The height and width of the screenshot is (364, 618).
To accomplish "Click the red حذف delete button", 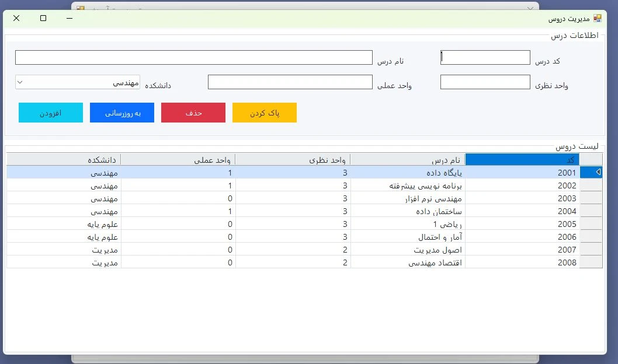I will [193, 113].
